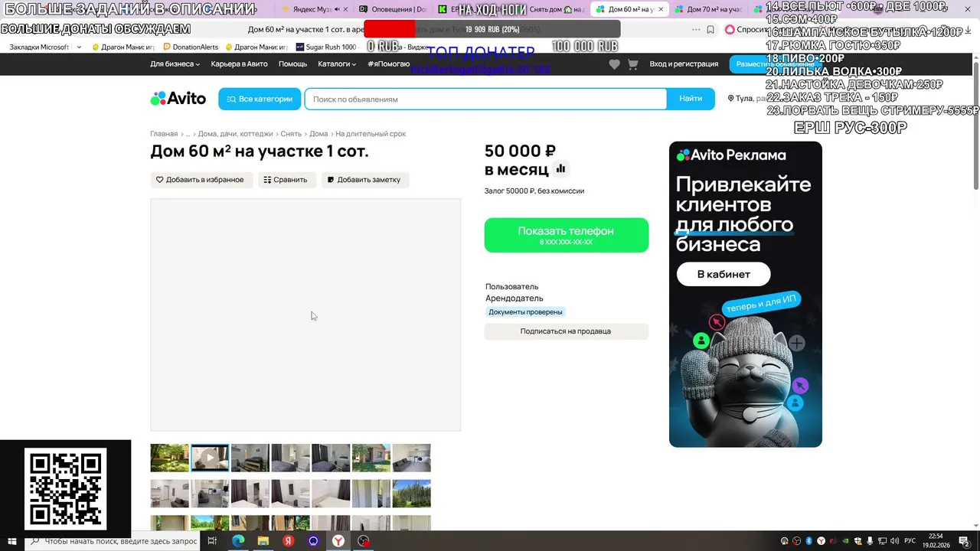Open the address bar three-dots menu

pos(696,30)
